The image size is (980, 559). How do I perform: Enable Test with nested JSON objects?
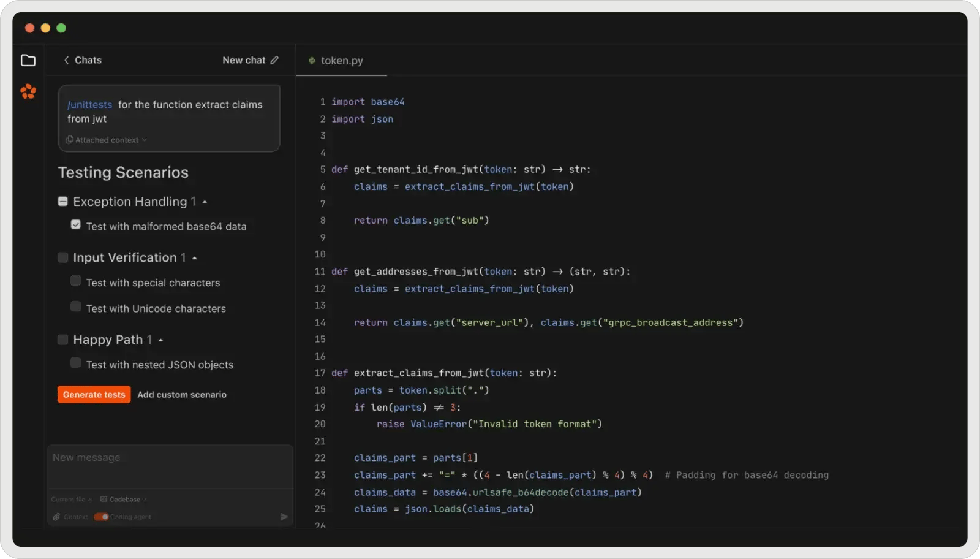[x=75, y=362]
